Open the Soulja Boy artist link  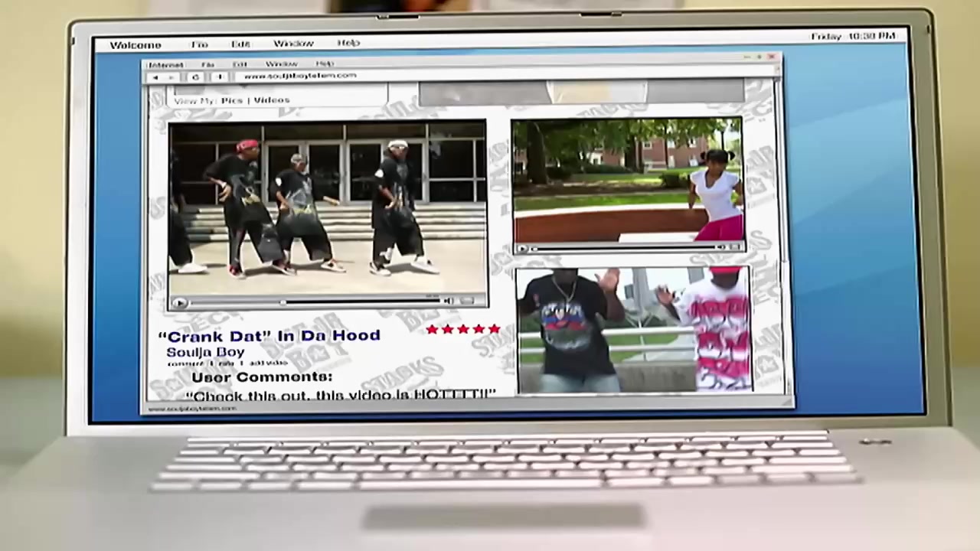(x=206, y=352)
